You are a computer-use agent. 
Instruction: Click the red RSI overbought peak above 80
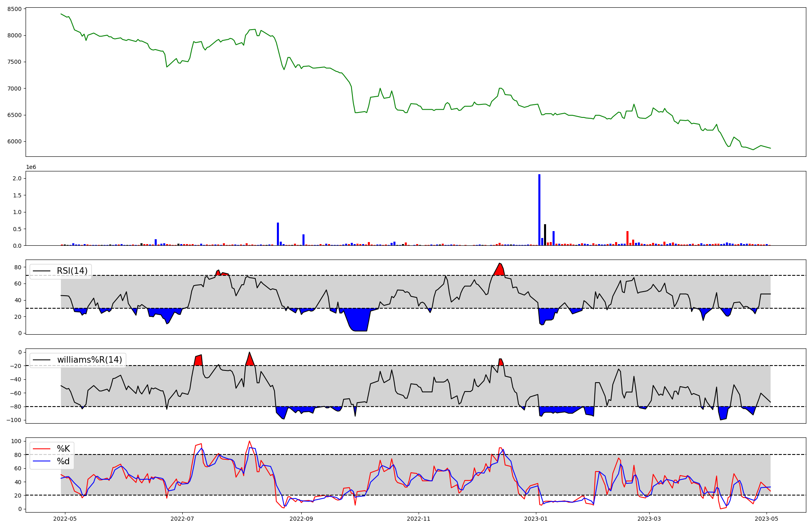(x=500, y=270)
